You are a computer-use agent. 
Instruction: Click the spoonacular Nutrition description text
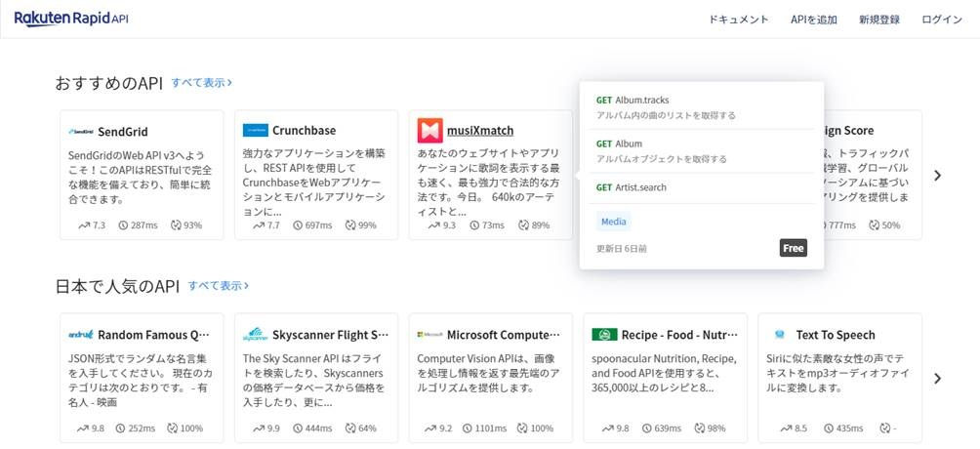[664, 373]
